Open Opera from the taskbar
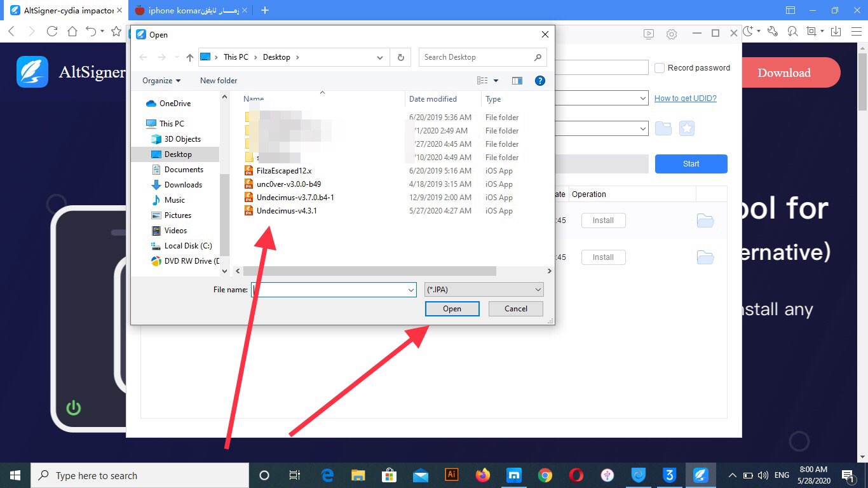This screenshot has width=868, height=488. pos(576,475)
